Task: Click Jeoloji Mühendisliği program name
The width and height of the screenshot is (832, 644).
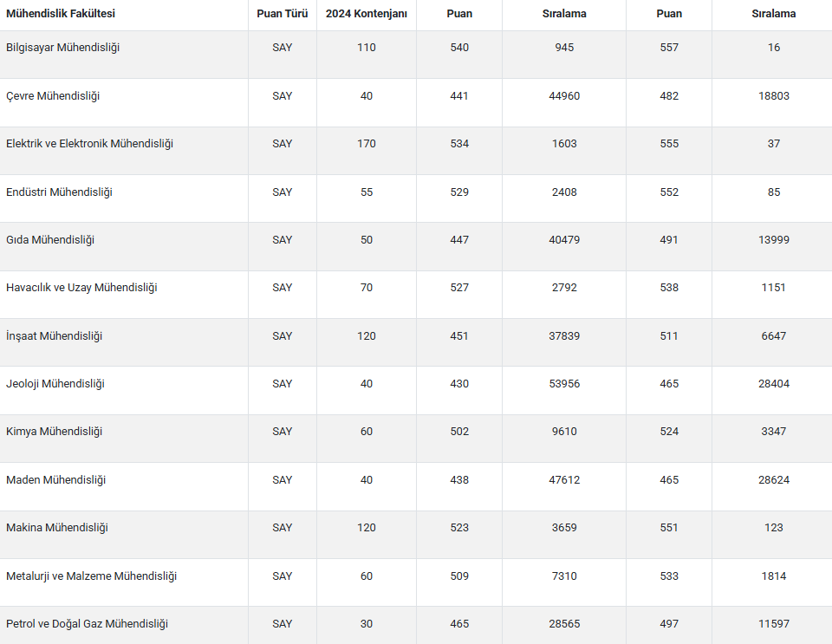Action: click(55, 384)
